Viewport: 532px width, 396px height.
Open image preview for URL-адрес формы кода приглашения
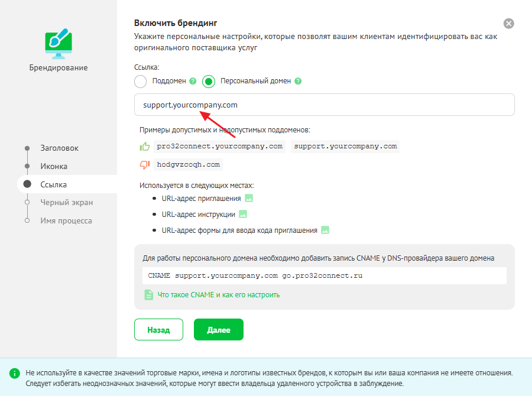pos(325,230)
